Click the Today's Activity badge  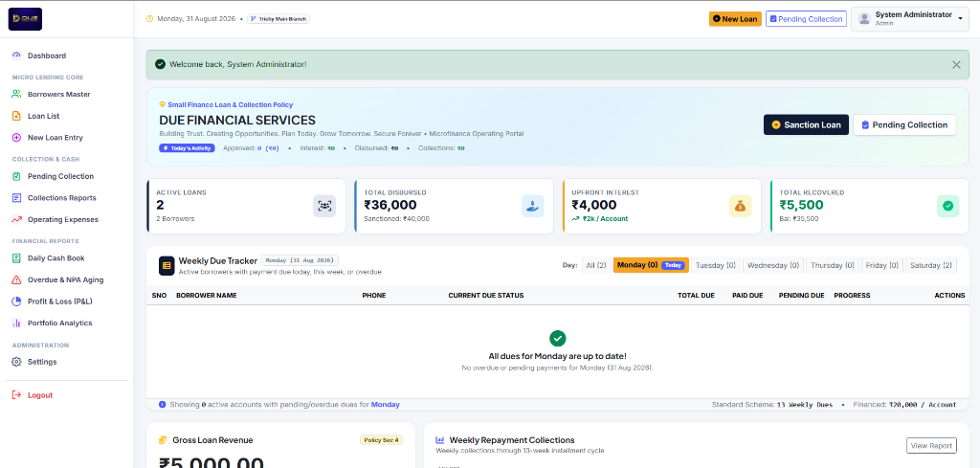tap(187, 148)
